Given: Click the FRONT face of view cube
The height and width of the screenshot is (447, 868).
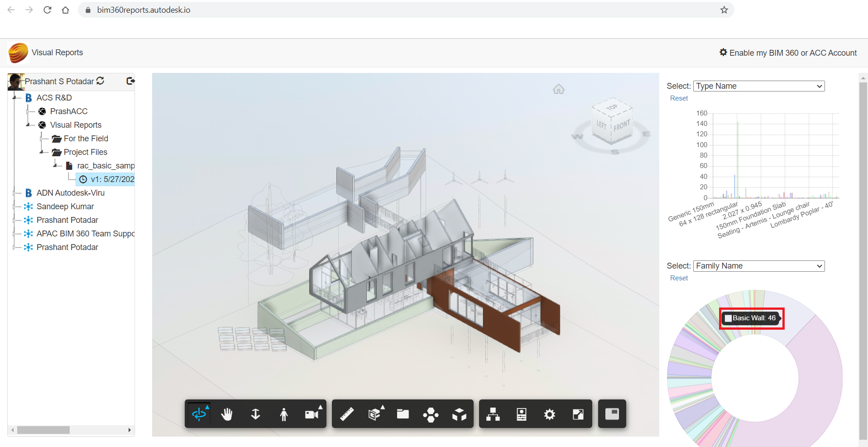Looking at the screenshot, I should coord(622,125).
